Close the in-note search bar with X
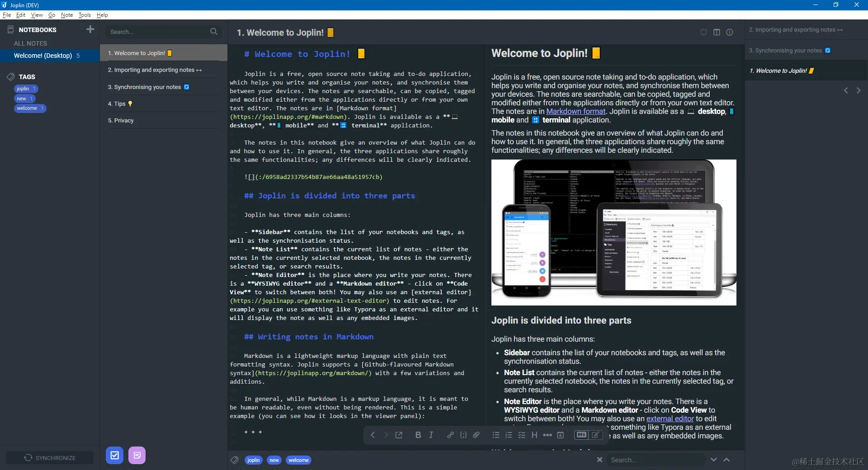The image size is (868, 470). tap(599, 460)
